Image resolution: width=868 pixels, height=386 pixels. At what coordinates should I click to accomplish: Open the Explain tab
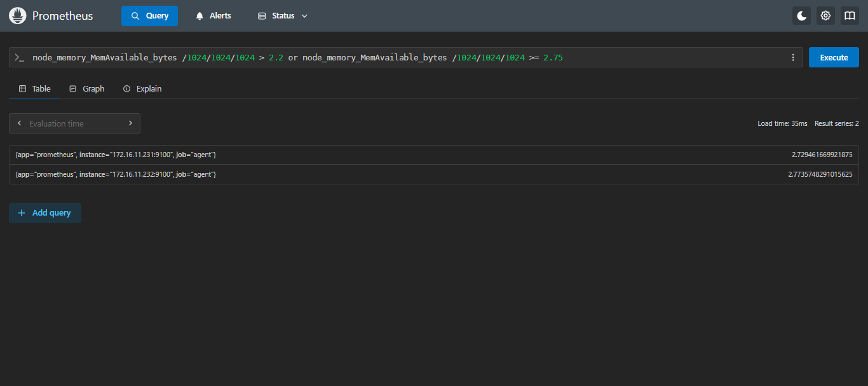point(142,89)
